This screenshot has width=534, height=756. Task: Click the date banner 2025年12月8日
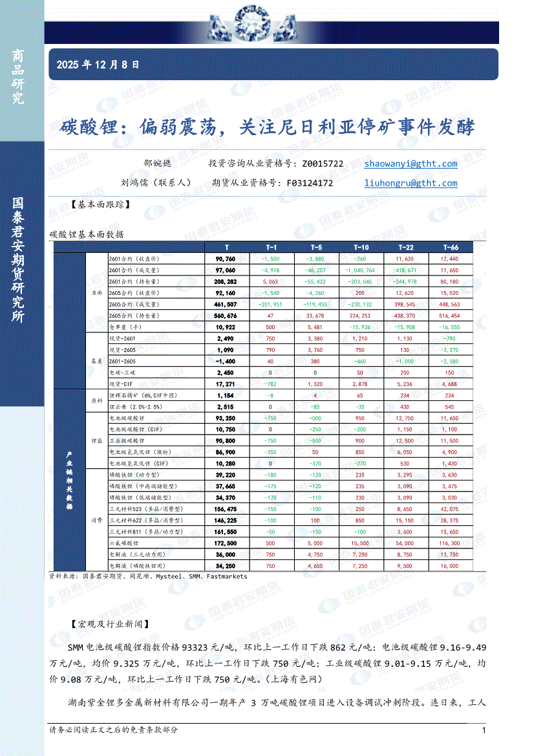click(98, 65)
